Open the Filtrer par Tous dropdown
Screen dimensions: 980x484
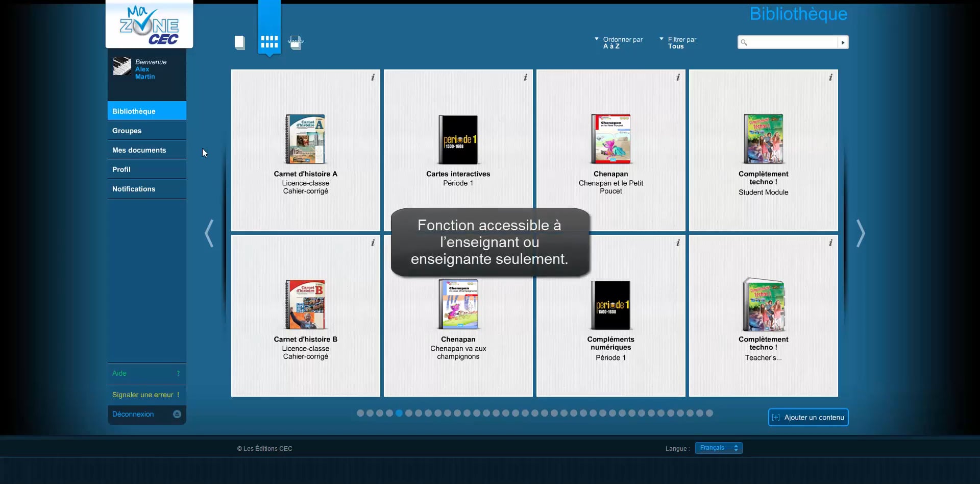click(679, 42)
